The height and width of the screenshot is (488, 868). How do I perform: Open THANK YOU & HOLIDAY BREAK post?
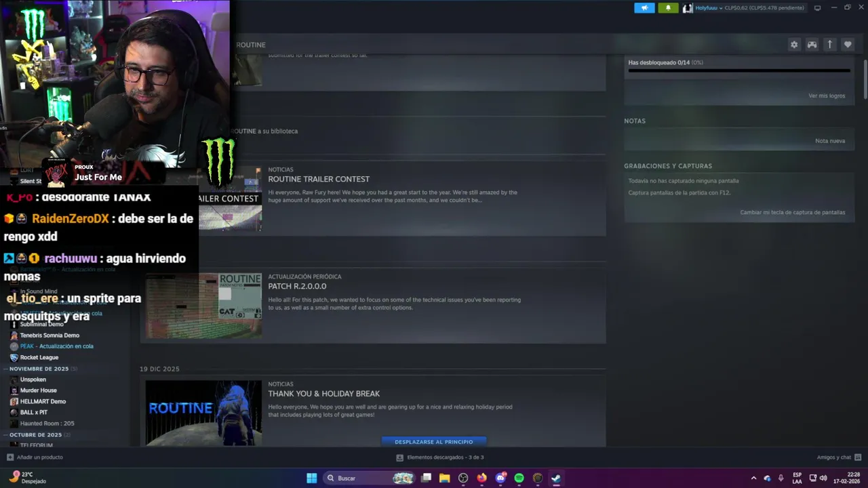[x=323, y=394]
